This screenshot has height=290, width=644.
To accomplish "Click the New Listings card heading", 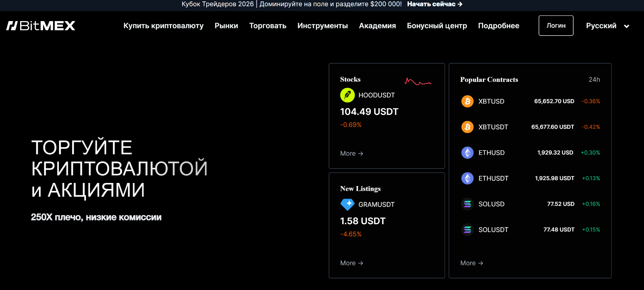I will pos(360,189).
